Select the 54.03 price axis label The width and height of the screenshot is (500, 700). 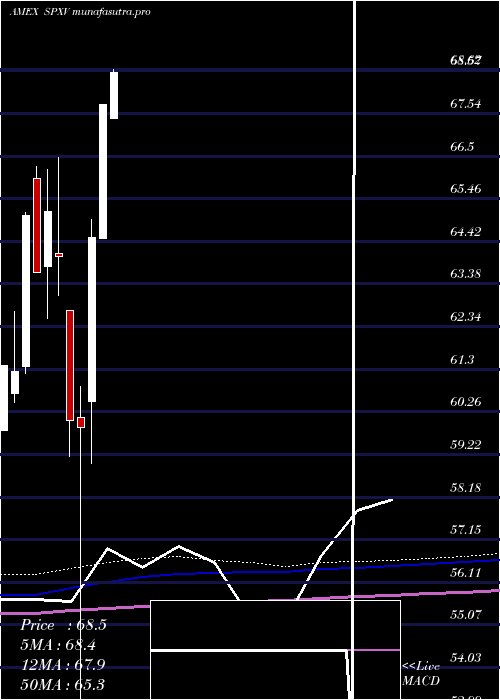pyautogui.click(x=466, y=658)
